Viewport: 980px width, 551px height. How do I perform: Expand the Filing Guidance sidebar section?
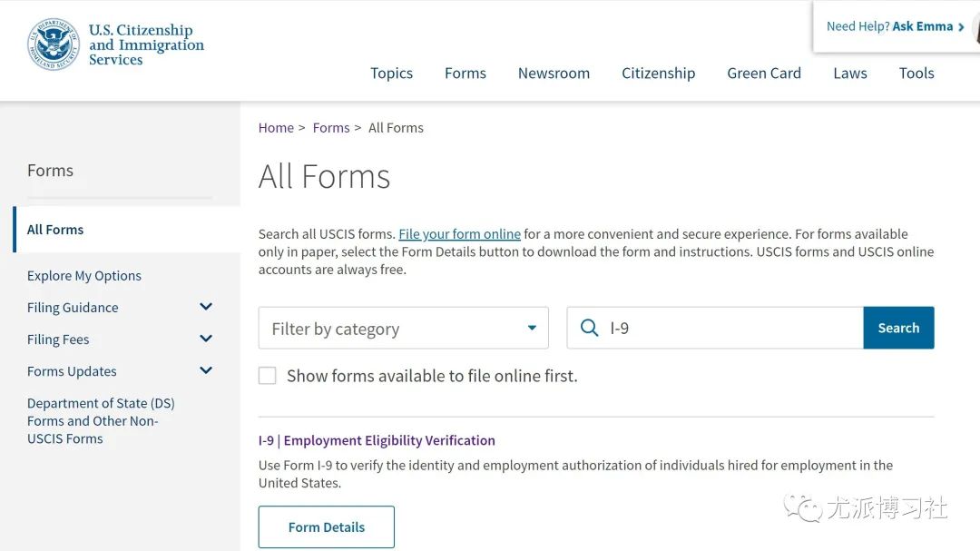click(x=206, y=307)
